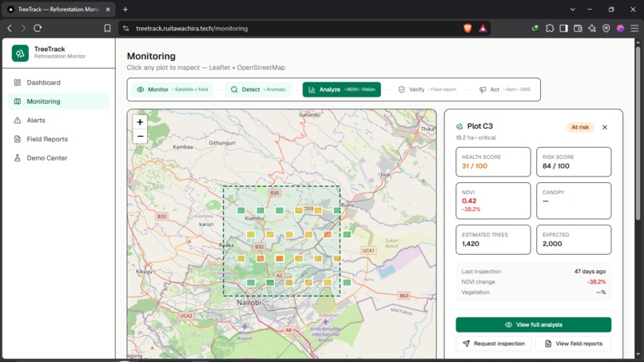Toggle the browser sidebar panel
644x362 pixels.
point(564,28)
